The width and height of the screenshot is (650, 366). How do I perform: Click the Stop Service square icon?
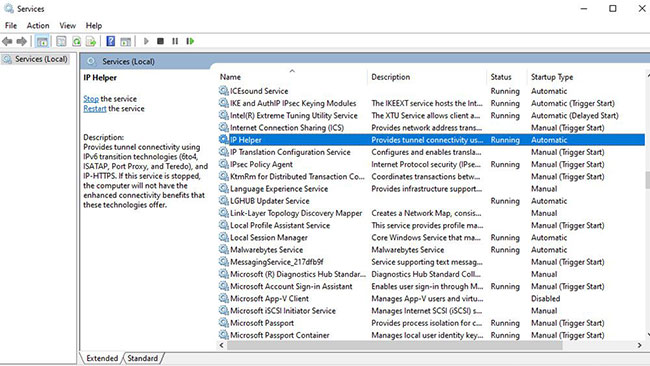coord(160,41)
